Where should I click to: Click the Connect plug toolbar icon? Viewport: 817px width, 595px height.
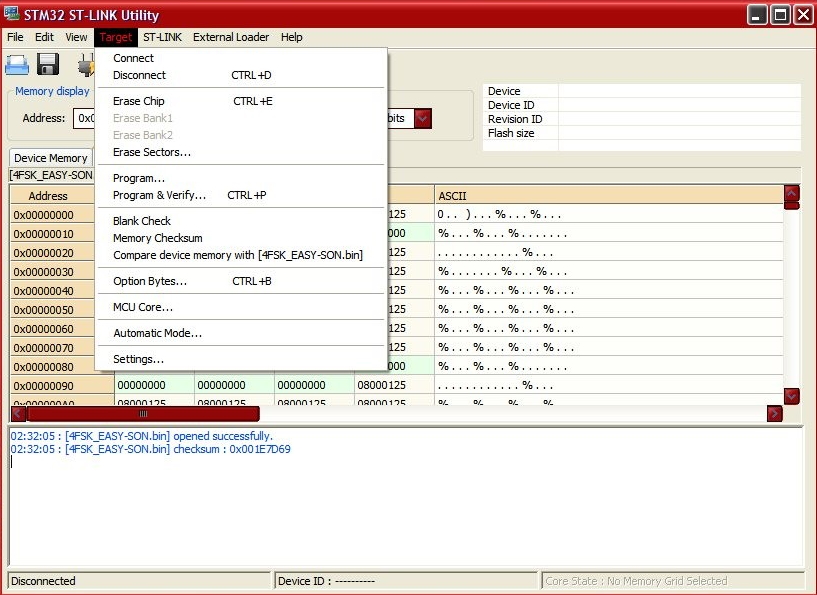(86, 66)
